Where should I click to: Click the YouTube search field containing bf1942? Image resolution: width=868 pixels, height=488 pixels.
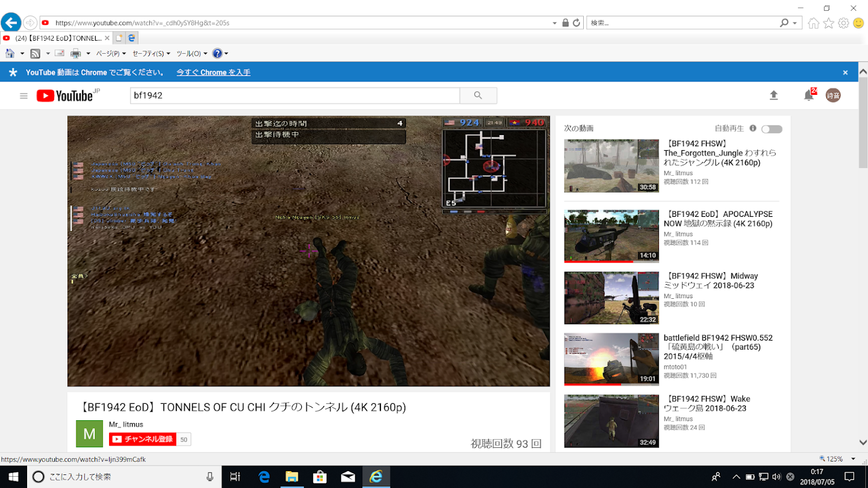click(x=295, y=95)
